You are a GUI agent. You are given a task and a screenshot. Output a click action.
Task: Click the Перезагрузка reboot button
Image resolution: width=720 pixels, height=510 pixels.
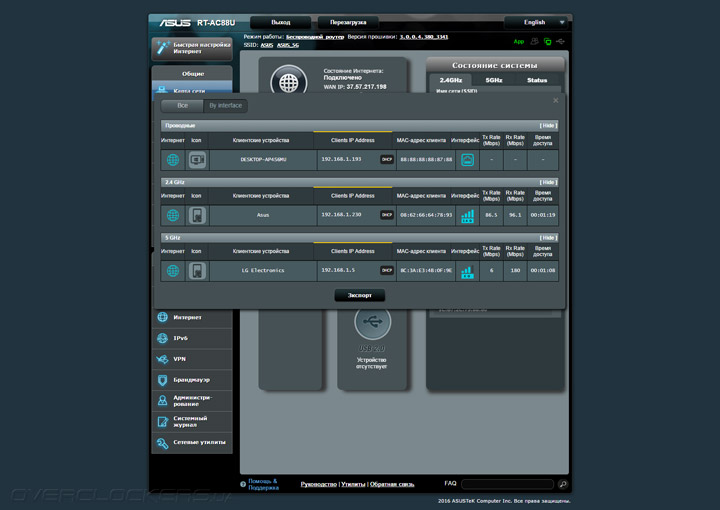tap(348, 22)
